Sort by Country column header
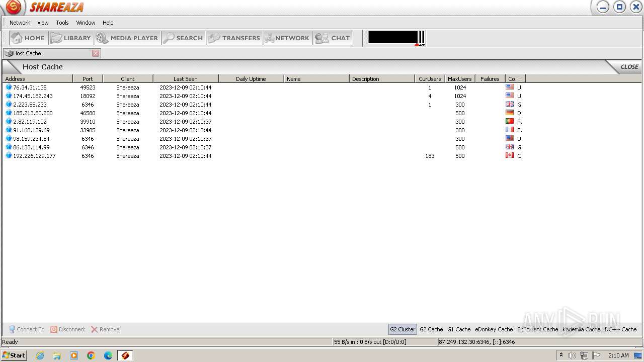The image size is (644, 362). (515, 79)
